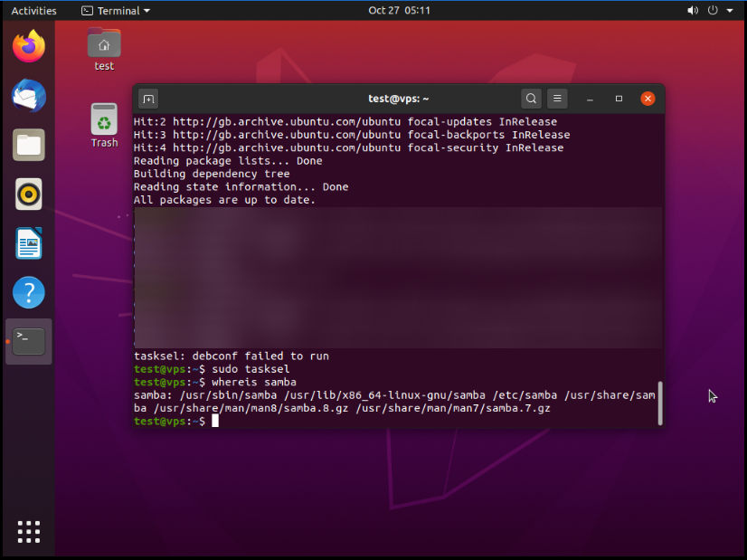Image resolution: width=747 pixels, height=560 pixels.
Task: Open the Trash desktop icon
Action: point(104,126)
